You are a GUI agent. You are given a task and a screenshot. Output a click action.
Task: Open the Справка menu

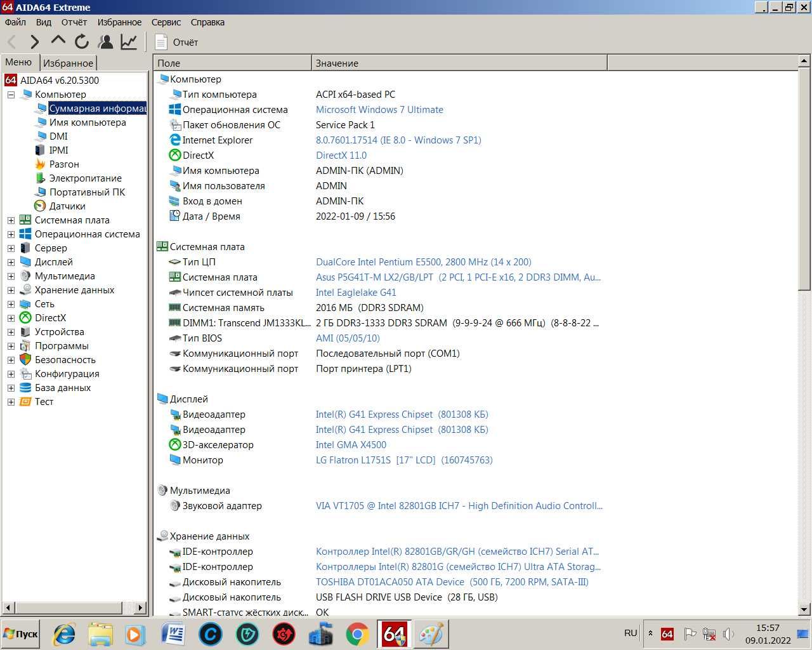pyautogui.click(x=207, y=22)
